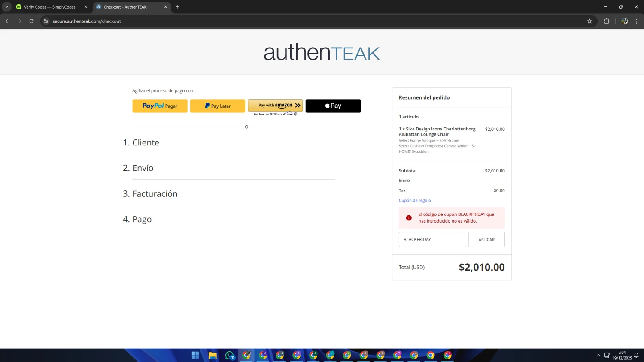Viewport: 644px width, 362px height.
Task: Close the Checkout - AuthenTEAK tab
Action: (x=166, y=7)
